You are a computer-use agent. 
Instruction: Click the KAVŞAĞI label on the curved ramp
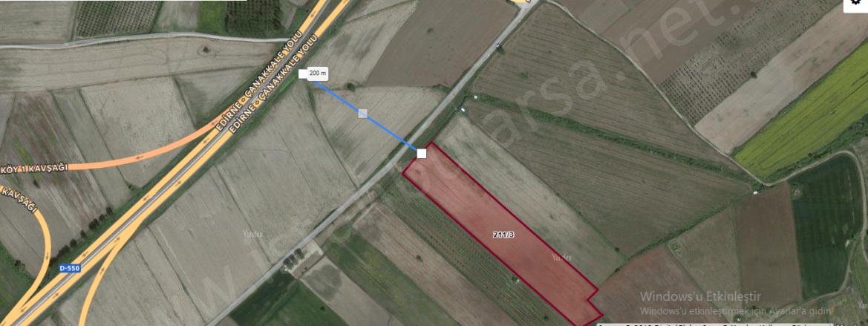19,201
